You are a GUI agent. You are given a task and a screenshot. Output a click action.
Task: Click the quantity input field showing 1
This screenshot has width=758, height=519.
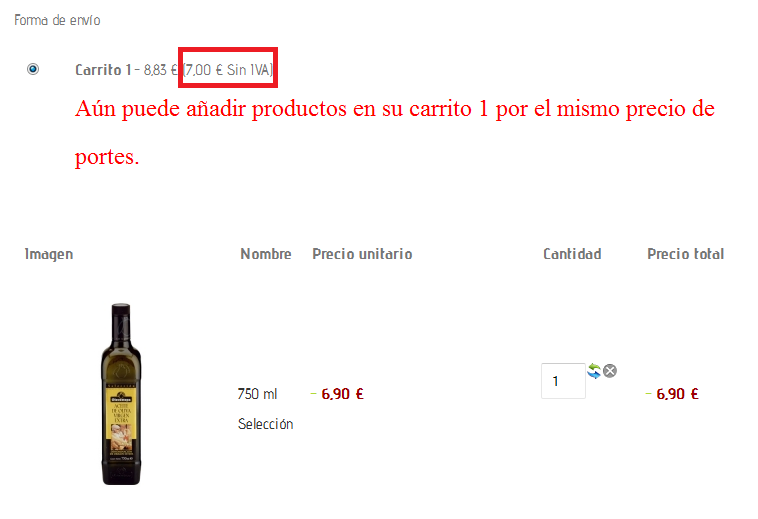(563, 381)
